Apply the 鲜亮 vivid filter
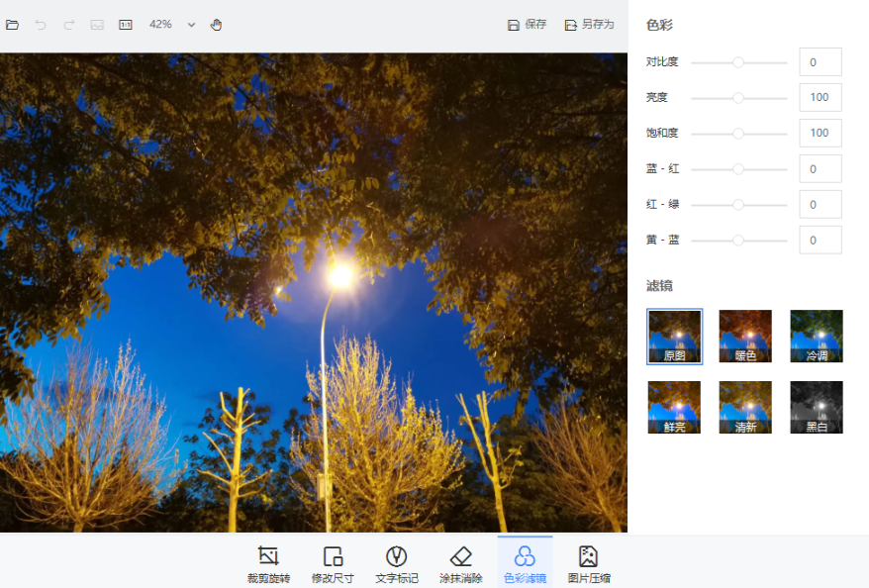The image size is (869, 588). [674, 407]
